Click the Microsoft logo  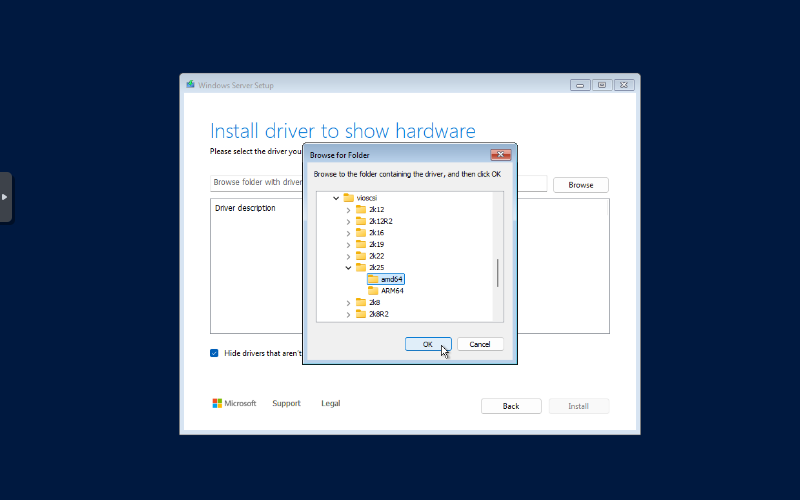tap(217, 403)
